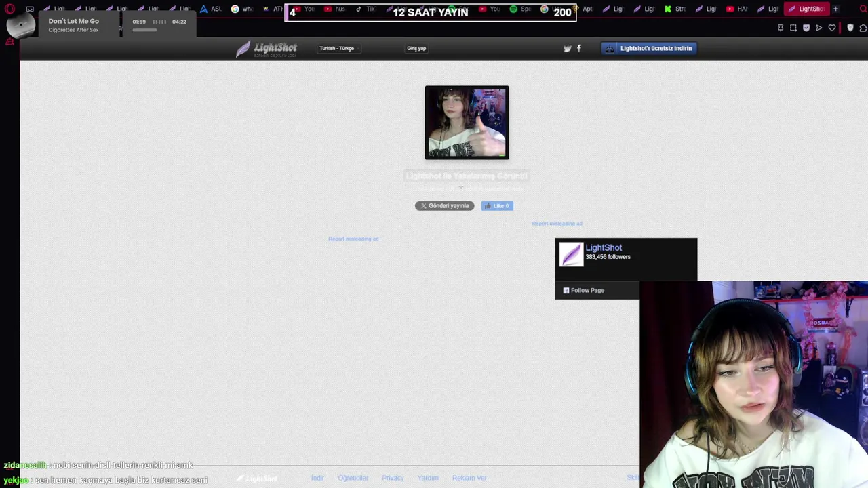Open new tab with plus button
This screenshot has height=488, width=868.
click(835, 9)
